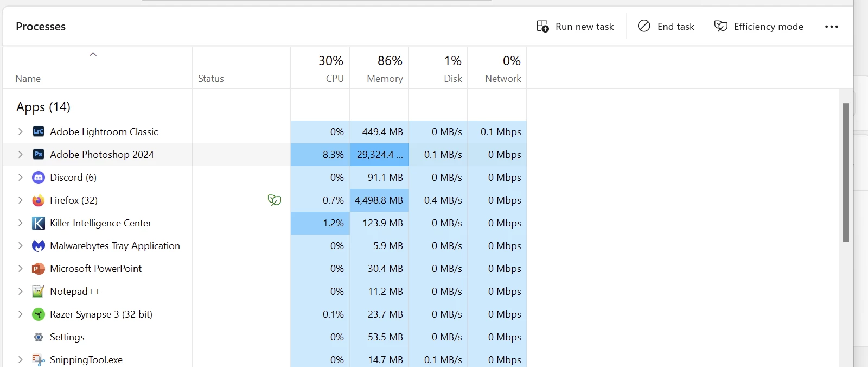Expand the SnippingTool.exe process
The height and width of the screenshot is (367, 868).
point(20,359)
